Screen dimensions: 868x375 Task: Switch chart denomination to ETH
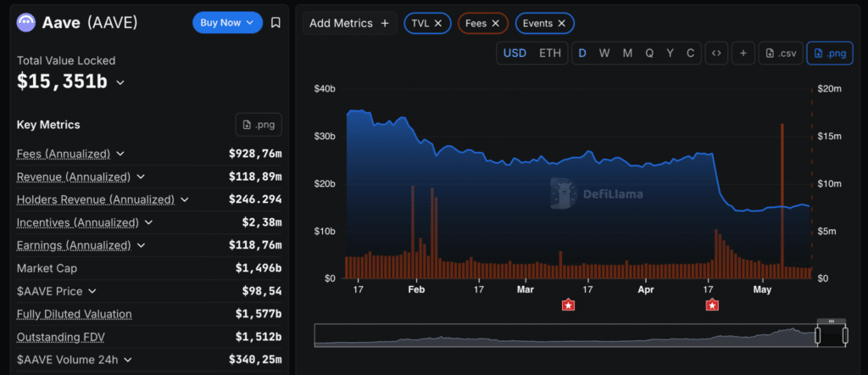(549, 53)
